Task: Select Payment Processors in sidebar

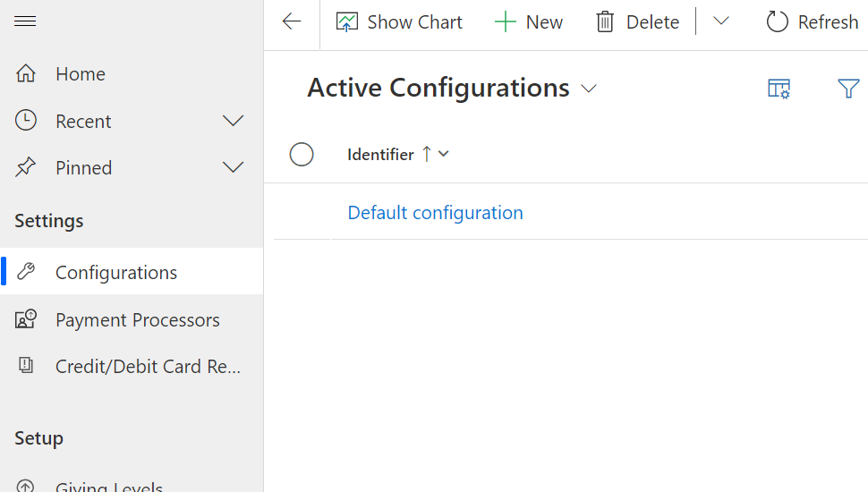Action: pyautogui.click(x=137, y=320)
